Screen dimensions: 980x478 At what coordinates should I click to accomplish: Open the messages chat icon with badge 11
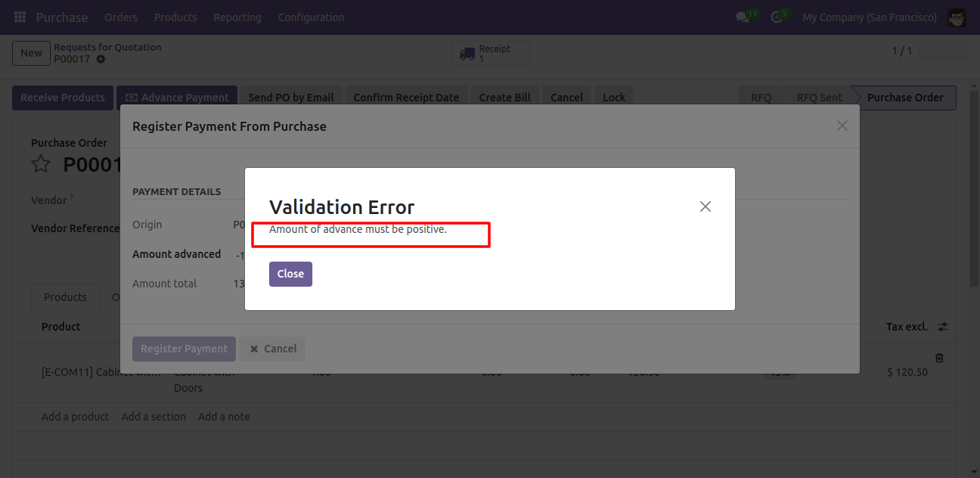tap(743, 17)
